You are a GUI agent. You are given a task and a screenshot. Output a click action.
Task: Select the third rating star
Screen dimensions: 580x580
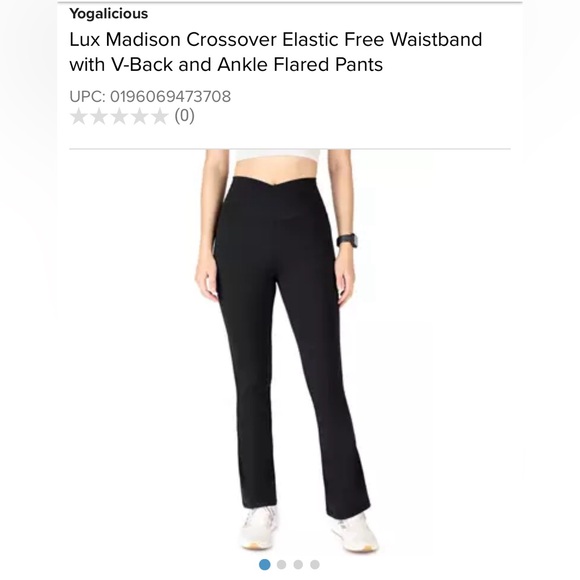[x=119, y=116]
